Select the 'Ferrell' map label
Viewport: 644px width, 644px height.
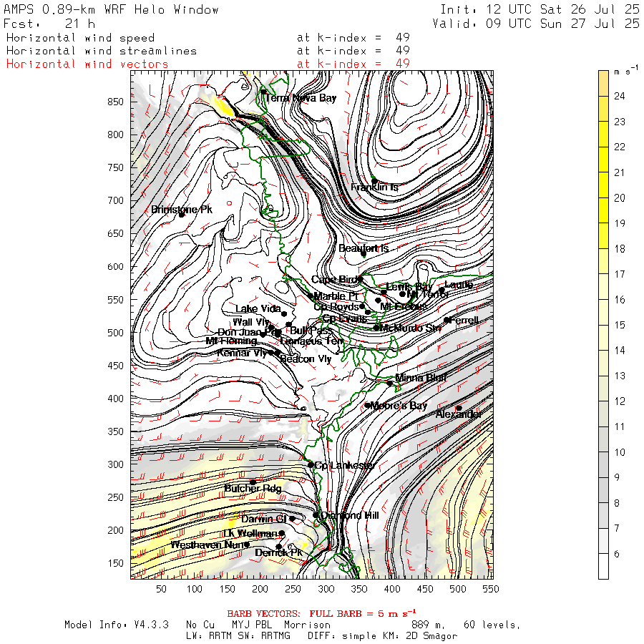465,320
